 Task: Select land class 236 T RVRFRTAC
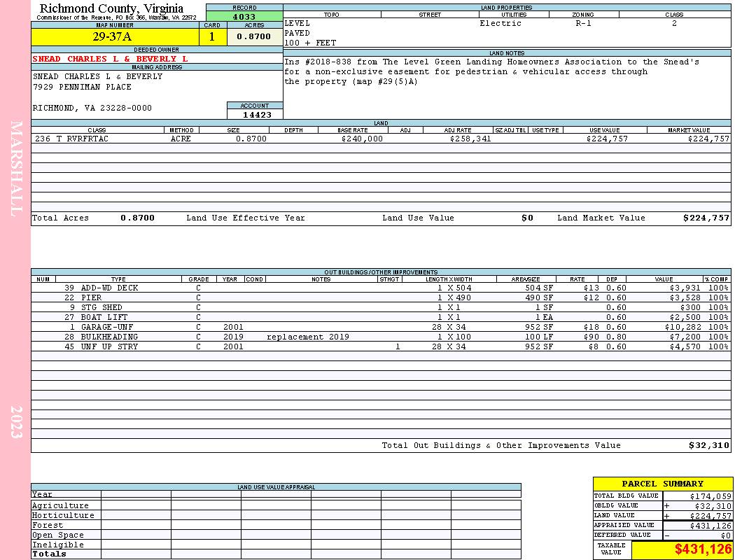pos(71,139)
